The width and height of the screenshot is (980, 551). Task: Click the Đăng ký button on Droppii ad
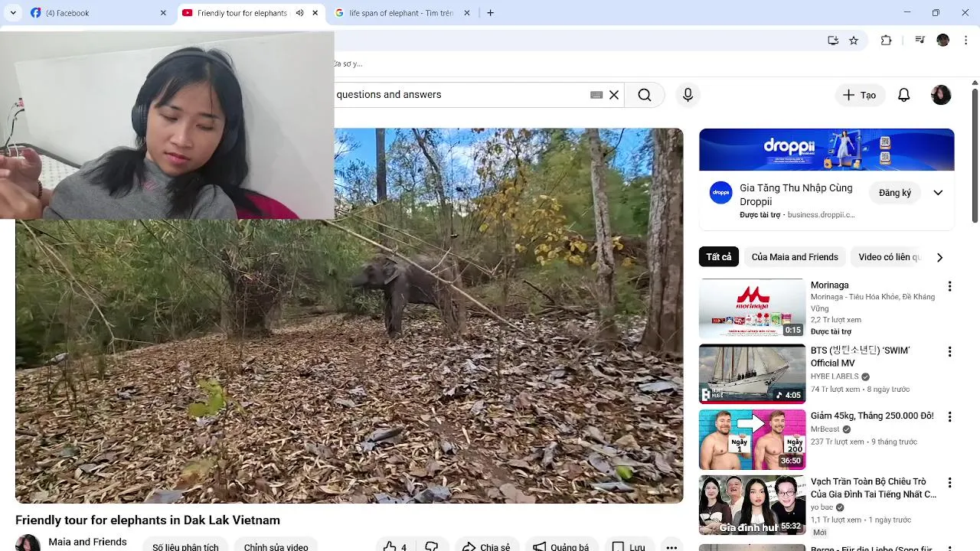895,193
